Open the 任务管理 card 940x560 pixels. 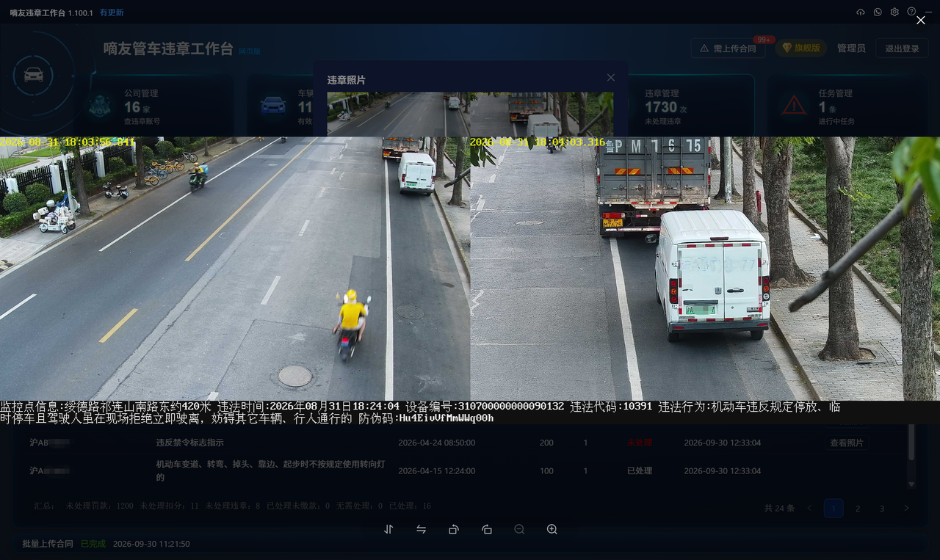click(x=847, y=105)
